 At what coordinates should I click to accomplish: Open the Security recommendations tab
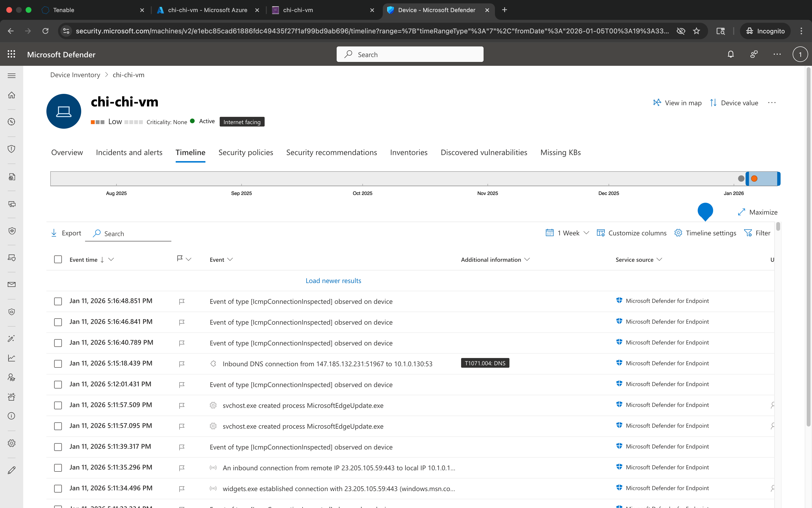[332, 153]
